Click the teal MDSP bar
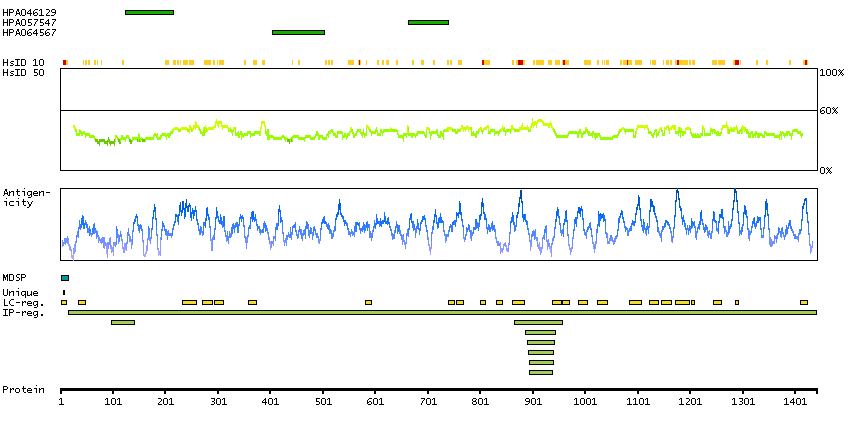The height and width of the screenshot is (430, 850). coord(65,278)
